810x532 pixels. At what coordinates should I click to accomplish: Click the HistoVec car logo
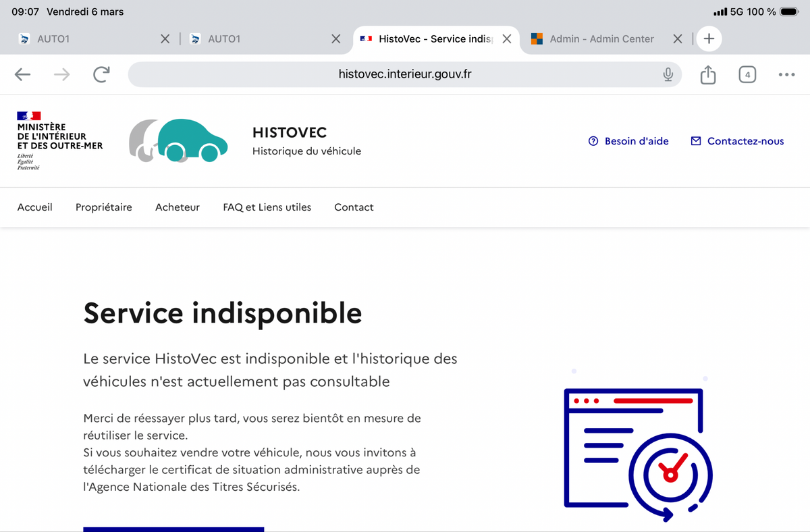[178, 140]
